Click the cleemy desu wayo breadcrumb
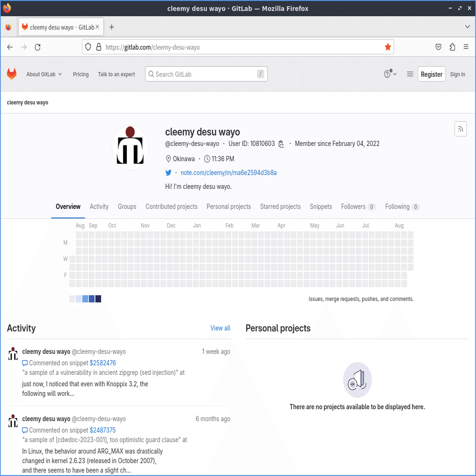The height and width of the screenshot is (476, 476). [x=27, y=103]
